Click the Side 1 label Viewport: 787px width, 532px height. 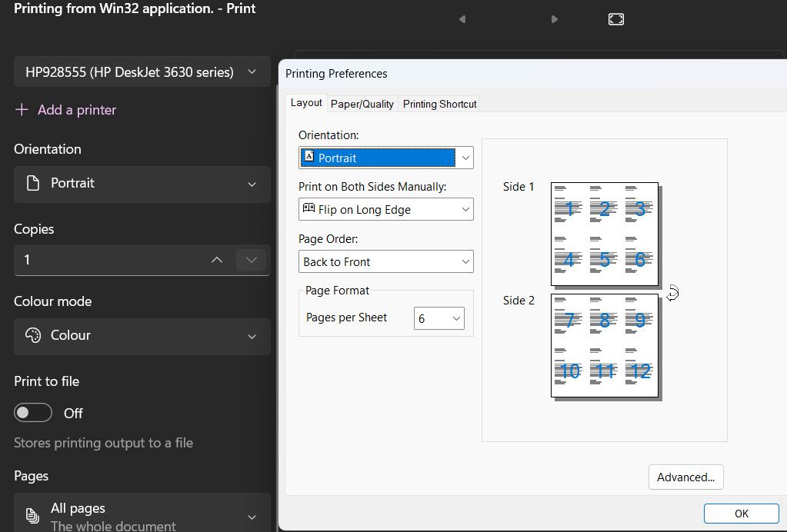point(519,187)
